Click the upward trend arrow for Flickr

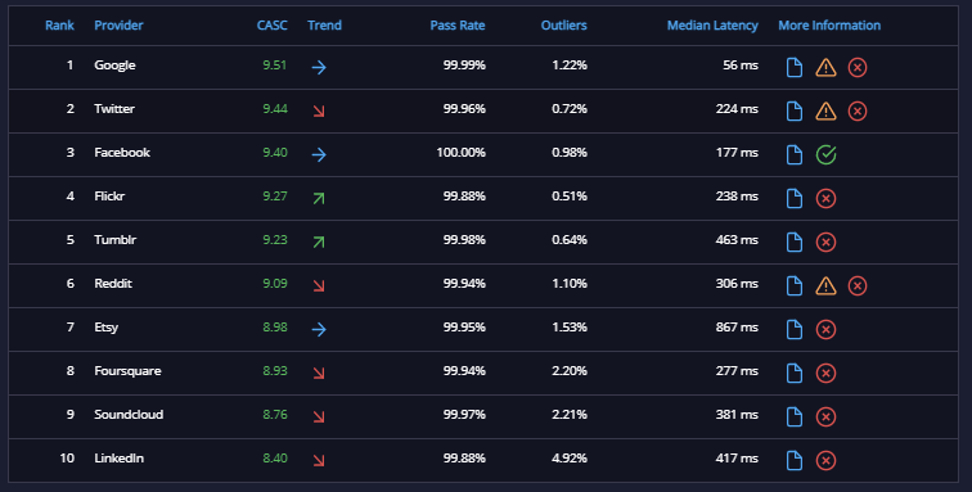[x=319, y=198]
